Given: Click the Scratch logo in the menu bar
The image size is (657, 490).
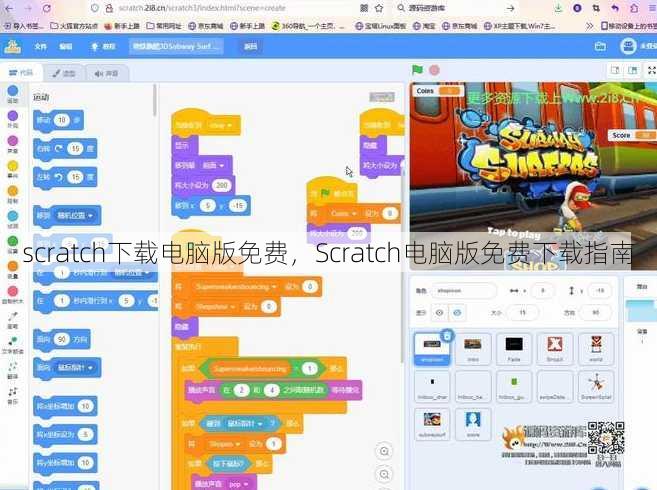Looking at the screenshot, I should [x=13, y=47].
